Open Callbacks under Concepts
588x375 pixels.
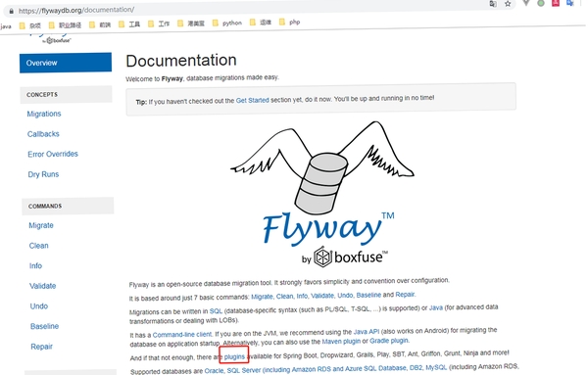[43, 134]
